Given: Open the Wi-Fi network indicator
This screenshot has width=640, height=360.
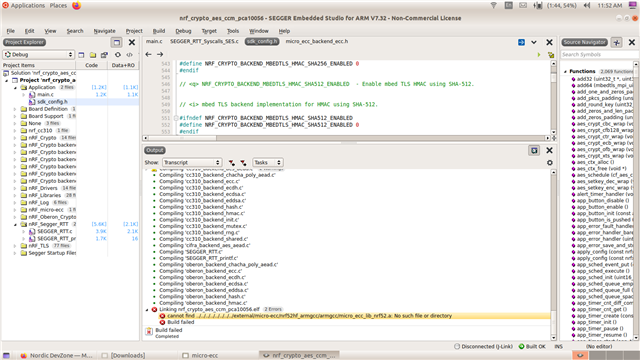Looking at the screenshot, I should tap(493, 5).
